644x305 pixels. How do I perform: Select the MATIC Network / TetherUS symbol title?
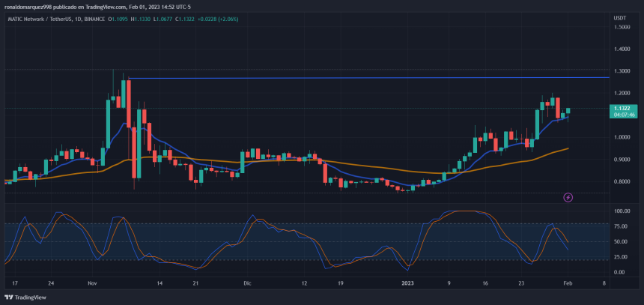pos(41,17)
